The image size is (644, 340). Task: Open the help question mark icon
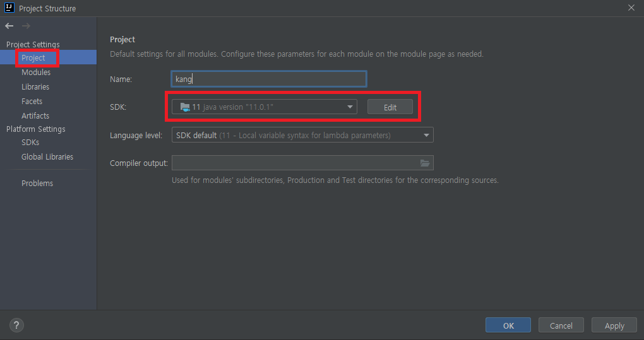(x=16, y=325)
